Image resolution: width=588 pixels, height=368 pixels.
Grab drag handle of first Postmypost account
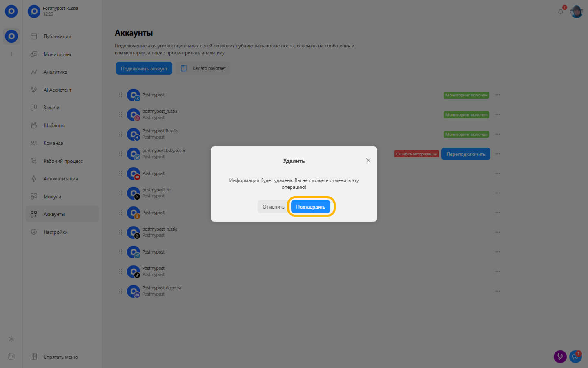click(x=120, y=95)
